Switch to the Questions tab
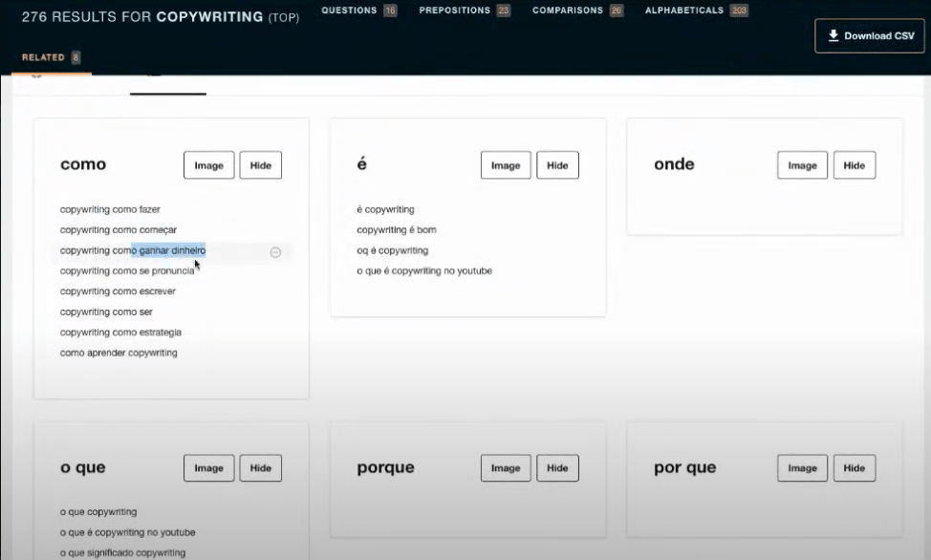 (358, 11)
